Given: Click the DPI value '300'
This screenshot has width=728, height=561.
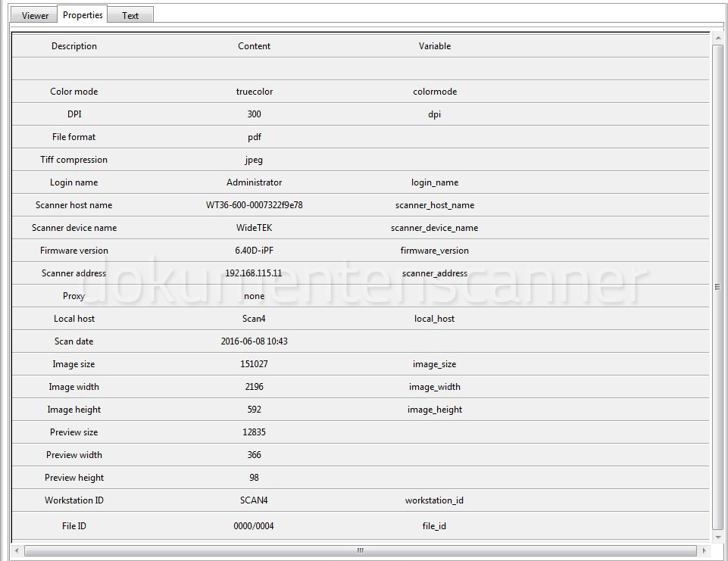Looking at the screenshot, I should [254, 114].
